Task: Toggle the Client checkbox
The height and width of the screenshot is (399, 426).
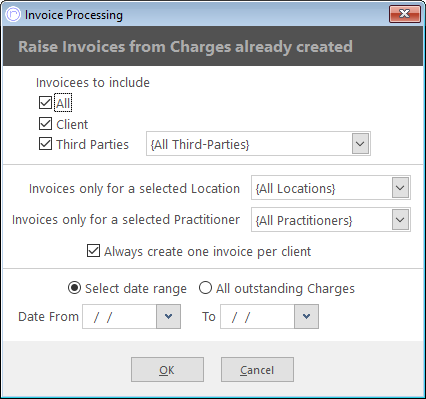Action: coord(45,124)
